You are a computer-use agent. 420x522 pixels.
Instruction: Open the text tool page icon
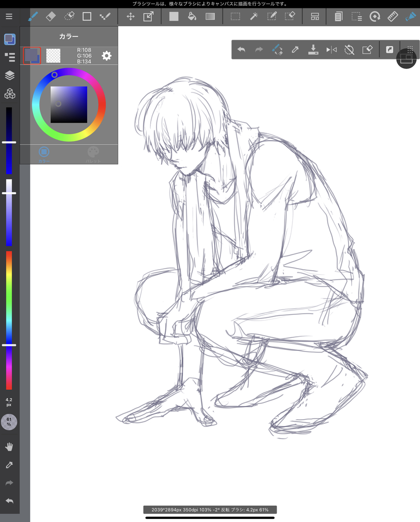pyautogui.click(x=339, y=16)
